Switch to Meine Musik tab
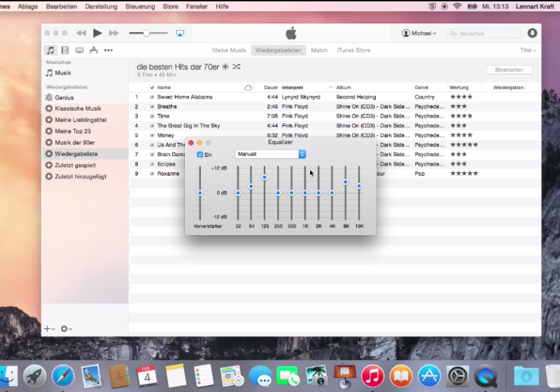The image size is (560, 392). (229, 50)
